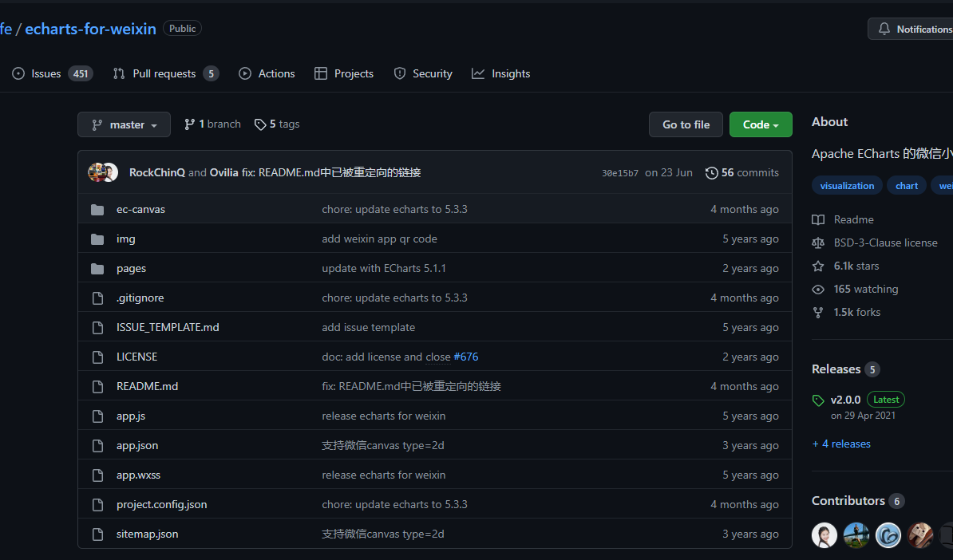This screenshot has height=560, width=953.
Task: Click the commit history clock icon
Action: click(x=712, y=172)
